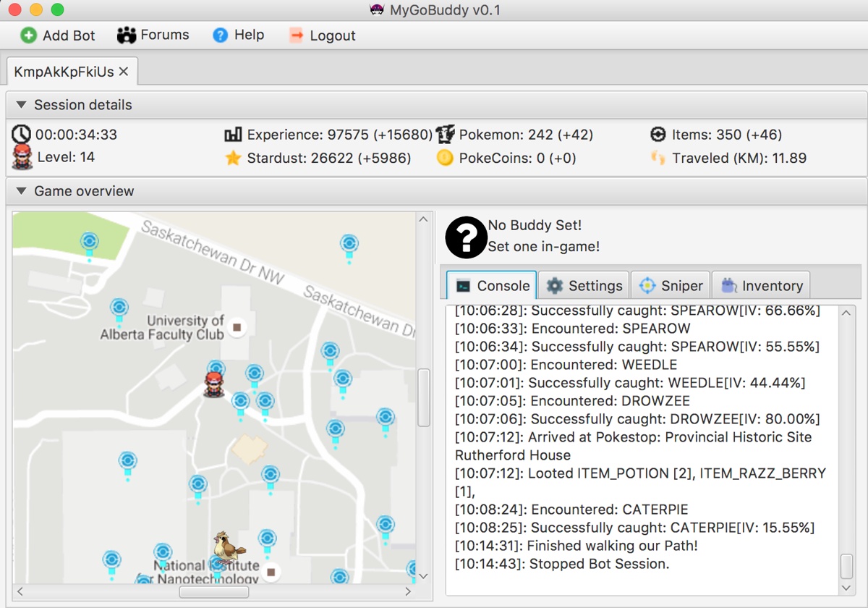Image resolution: width=868 pixels, height=608 pixels.
Task: Click the 'Successfully caught: DROWZEE' log line
Action: pos(637,419)
